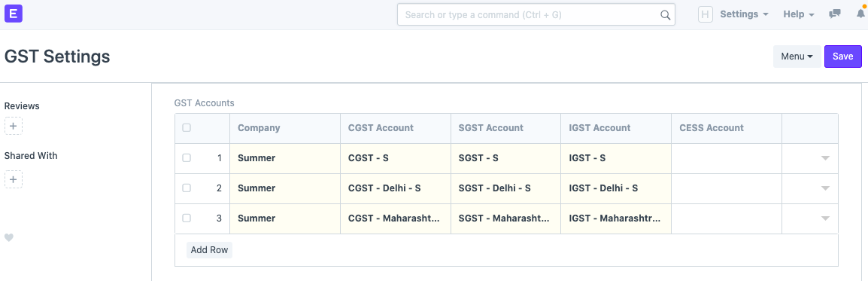The height and width of the screenshot is (281, 868).
Task: Expand row 2 edit arrow
Action: coord(825,188)
